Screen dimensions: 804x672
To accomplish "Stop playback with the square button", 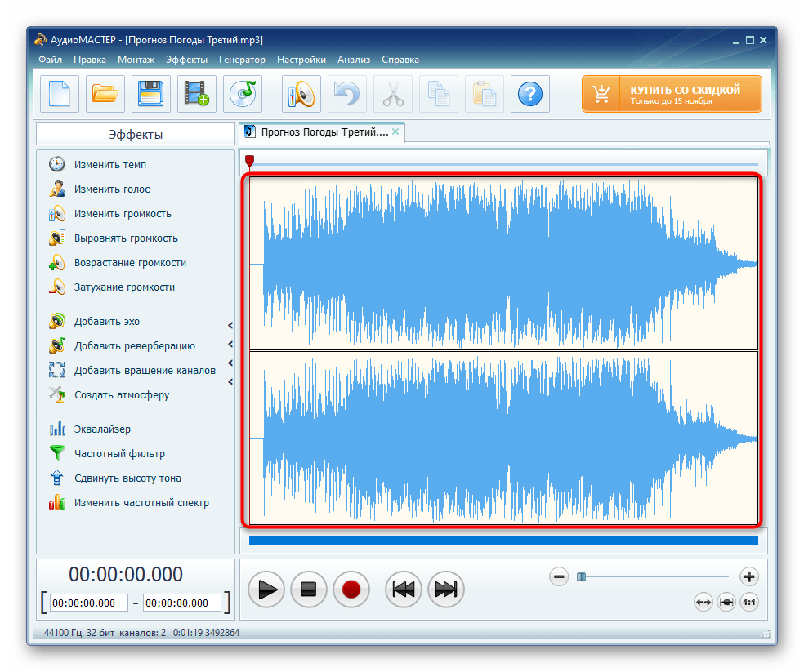I will point(309,589).
